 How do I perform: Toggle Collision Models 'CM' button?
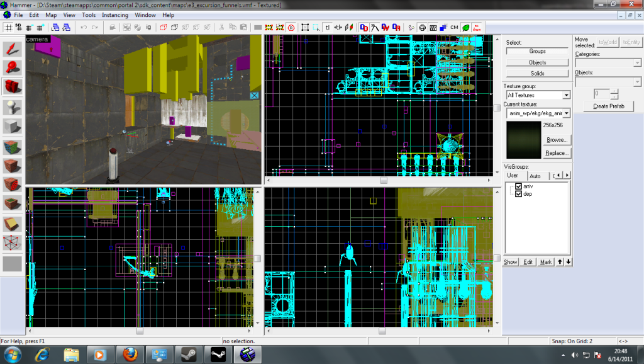[454, 28]
